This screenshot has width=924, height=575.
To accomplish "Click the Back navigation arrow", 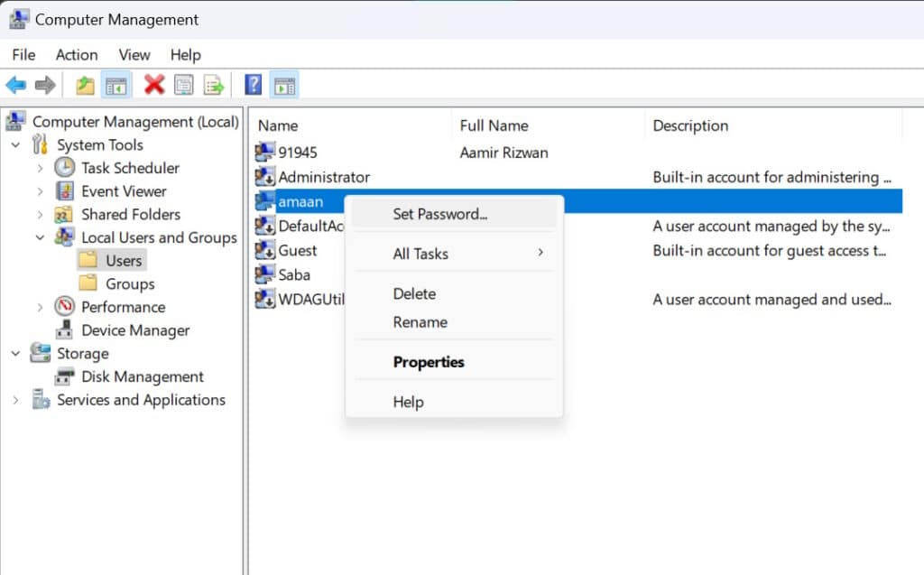I will point(16,84).
